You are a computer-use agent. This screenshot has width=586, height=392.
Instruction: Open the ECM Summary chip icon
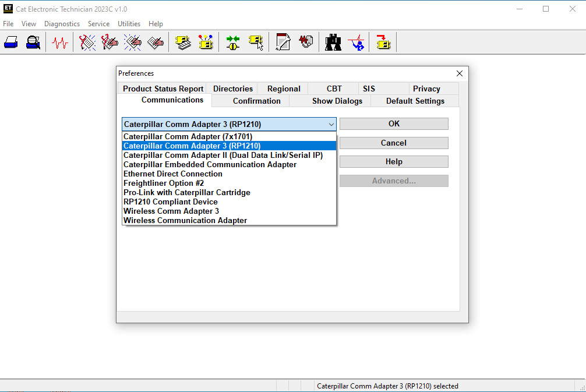[183, 42]
